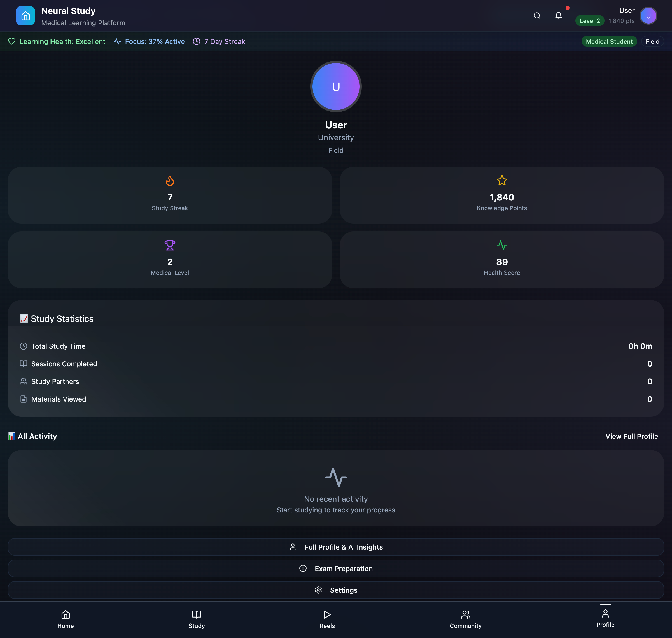Click the large profile picture circle
Image resolution: width=672 pixels, height=638 pixels.
point(335,86)
